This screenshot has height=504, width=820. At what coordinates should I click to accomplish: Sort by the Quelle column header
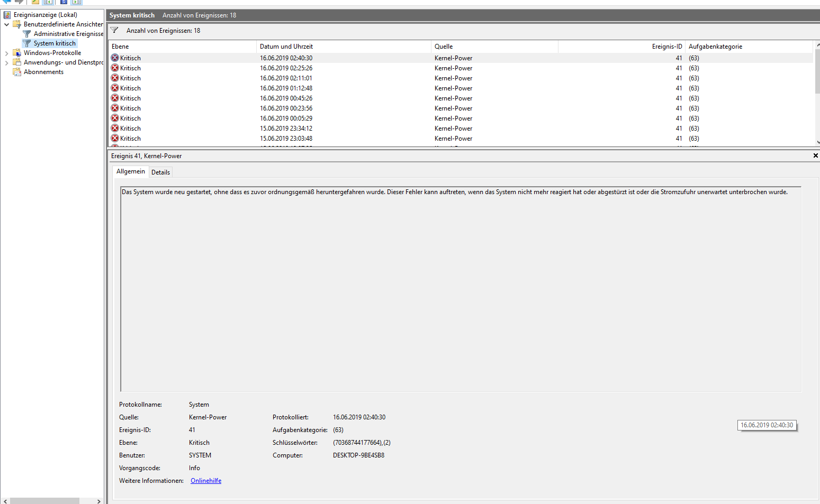pos(494,47)
